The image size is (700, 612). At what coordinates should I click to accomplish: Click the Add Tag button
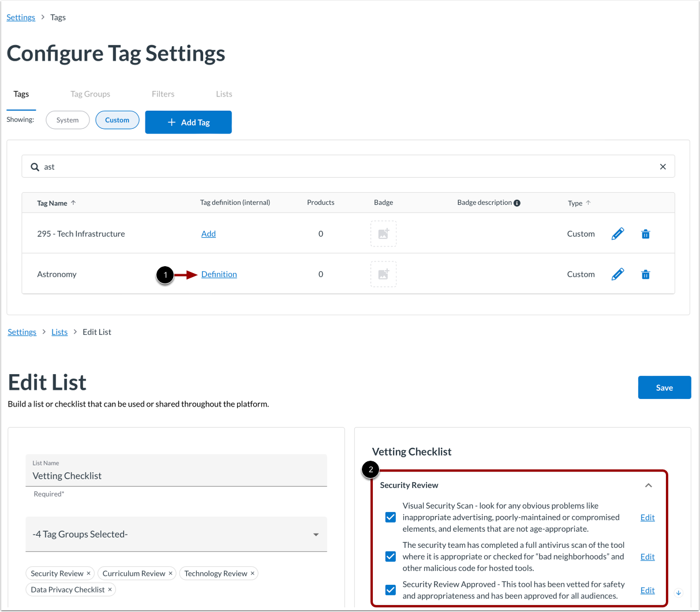click(x=188, y=122)
